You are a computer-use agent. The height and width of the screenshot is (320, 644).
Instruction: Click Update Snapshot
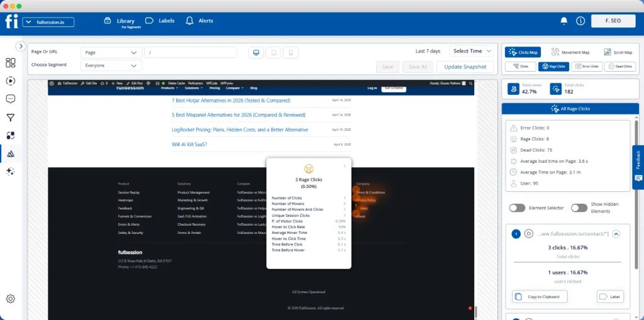coord(465,67)
